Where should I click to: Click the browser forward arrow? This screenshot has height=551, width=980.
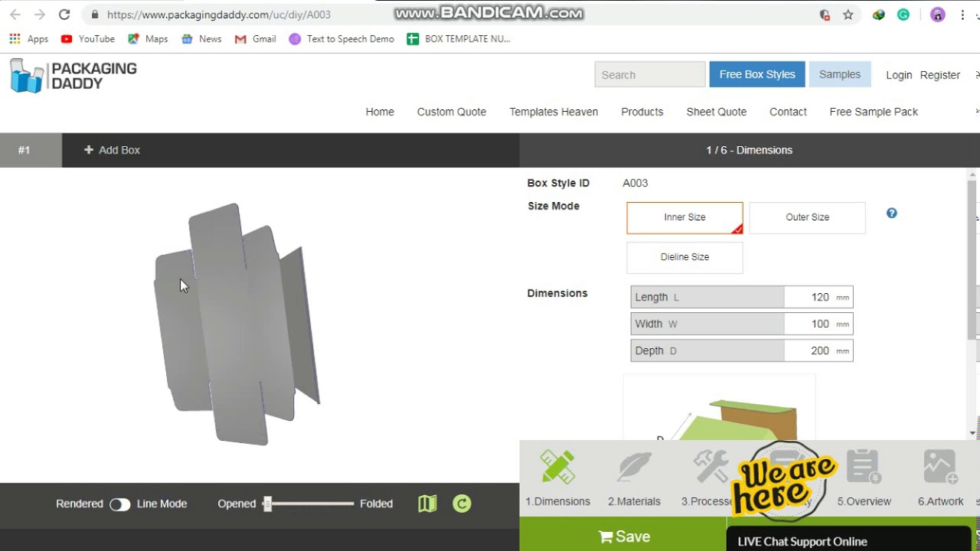click(40, 15)
